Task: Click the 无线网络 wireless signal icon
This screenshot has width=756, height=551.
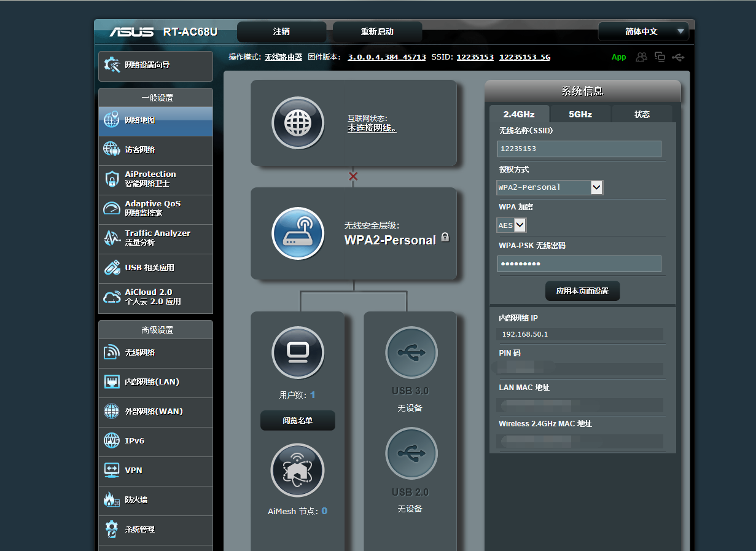Action: (111, 352)
